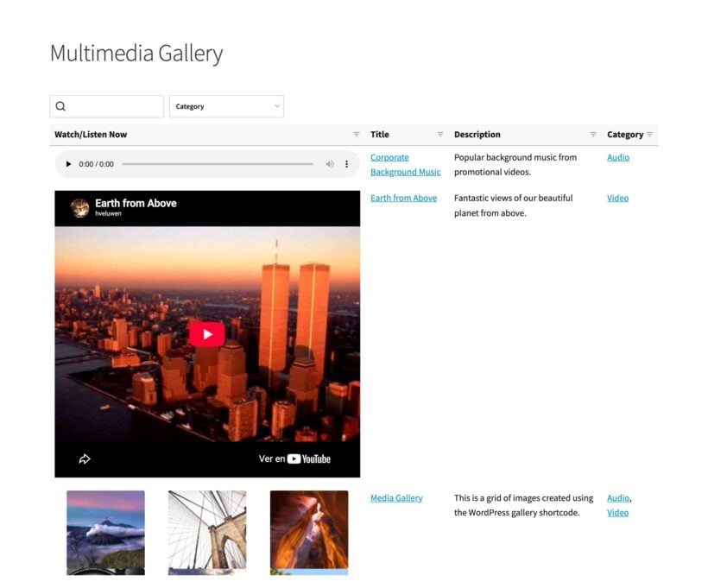The height and width of the screenshot is (588, 708).
Task: Click the hveluwen channel name on video
Action: pyautogui.click(x=109, y=213)
